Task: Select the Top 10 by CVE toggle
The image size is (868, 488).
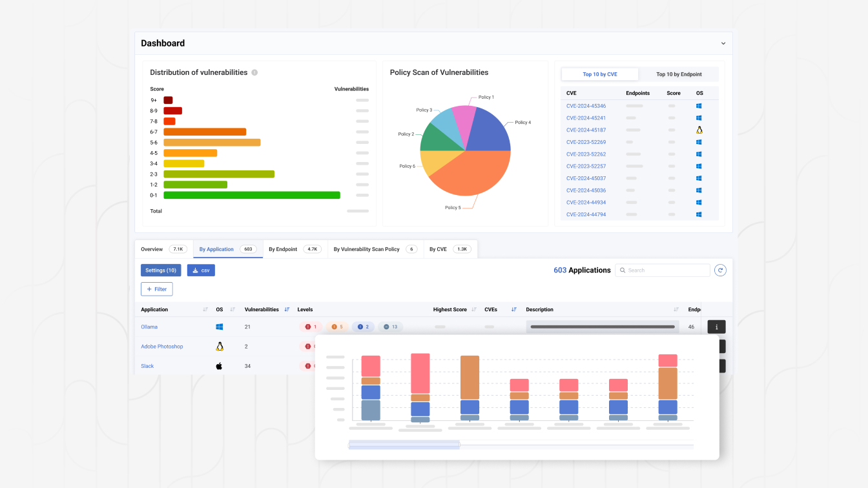Action: tap(600, 74)
